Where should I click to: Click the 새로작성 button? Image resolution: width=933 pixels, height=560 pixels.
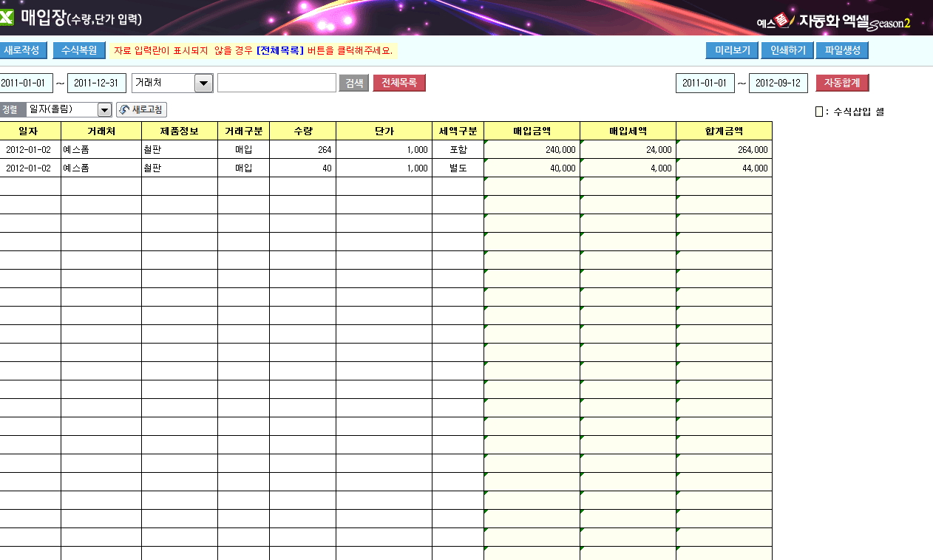point(23,50)
